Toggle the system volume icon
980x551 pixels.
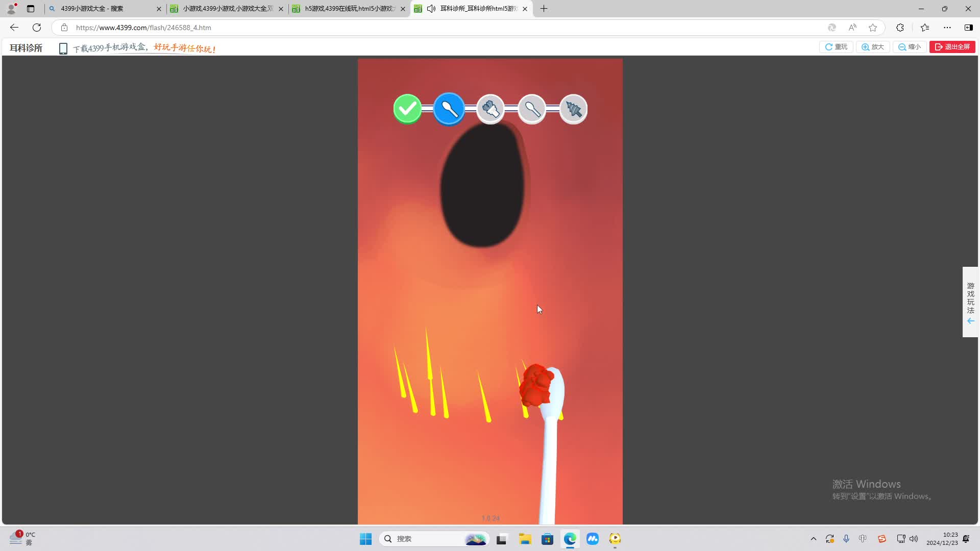tap(914, 539)
